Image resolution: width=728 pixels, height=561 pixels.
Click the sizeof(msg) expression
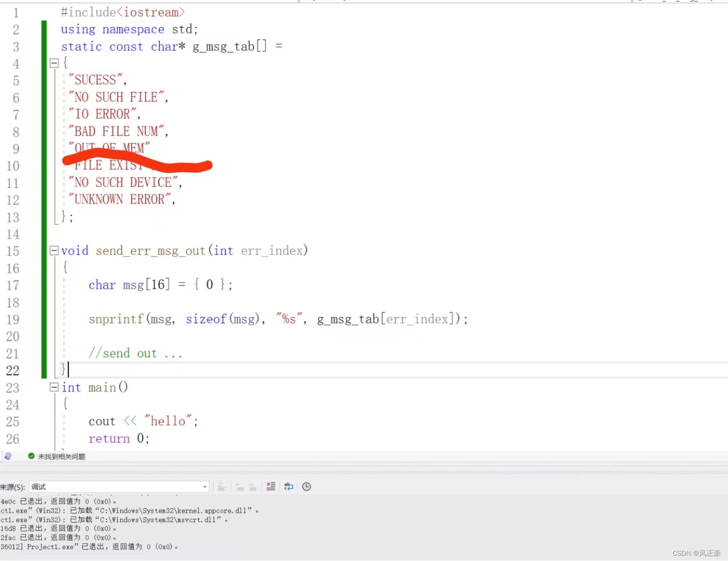point(223,319)
